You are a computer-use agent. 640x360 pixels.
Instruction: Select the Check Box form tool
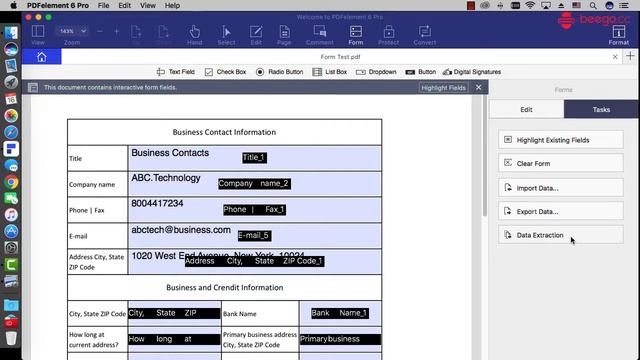click(x=225, y=72)
